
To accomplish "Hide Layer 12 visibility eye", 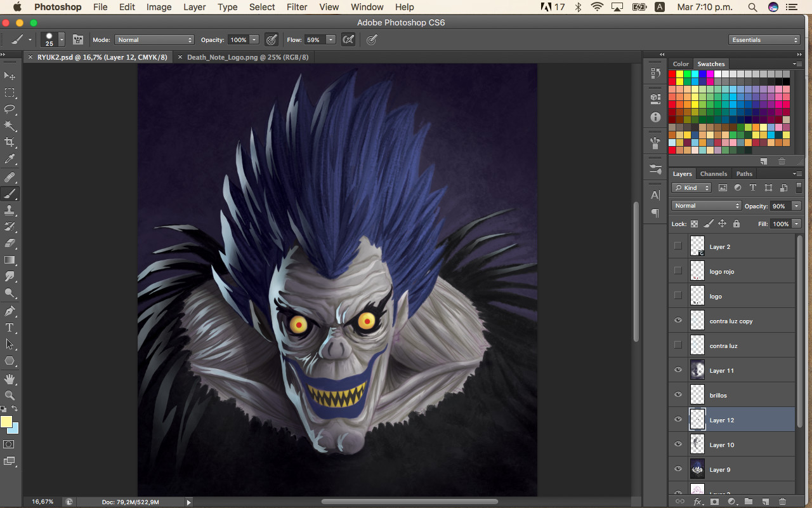I will (678, 420).
